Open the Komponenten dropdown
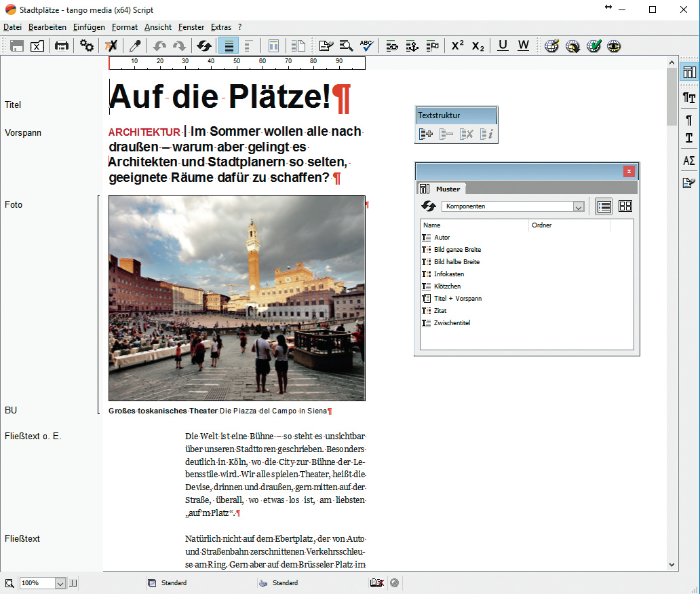Image resolution: width=700 pixels, height=594 pixels. (578, 206)
